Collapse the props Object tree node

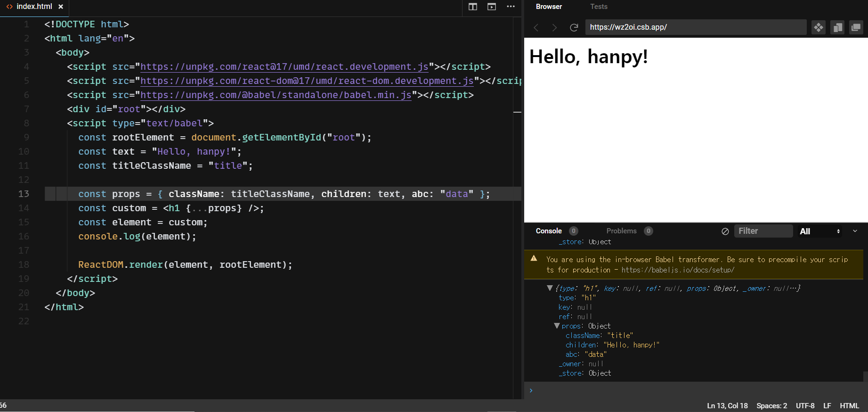tap(557, 326)
